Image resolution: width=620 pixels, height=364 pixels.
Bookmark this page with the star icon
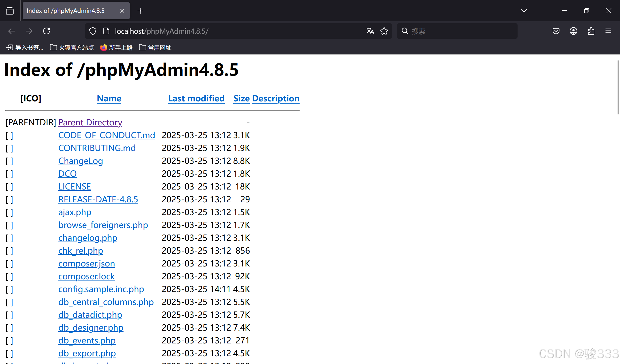point(384,31)
